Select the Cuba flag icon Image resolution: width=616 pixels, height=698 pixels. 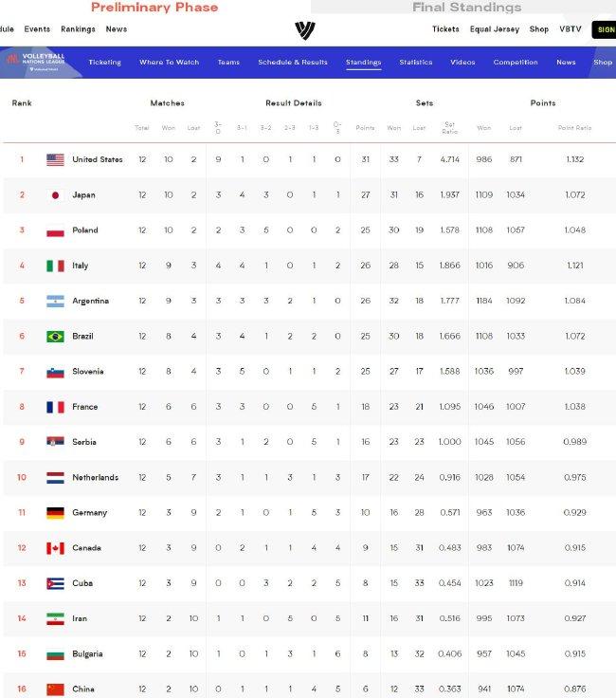coord(55,583)
